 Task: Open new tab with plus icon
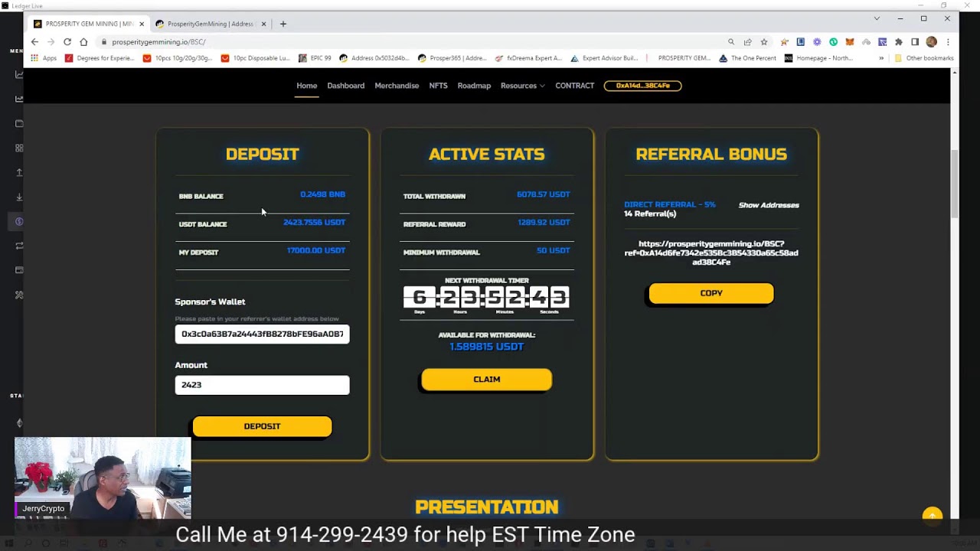pyautogui.click(x=283, y=24)
